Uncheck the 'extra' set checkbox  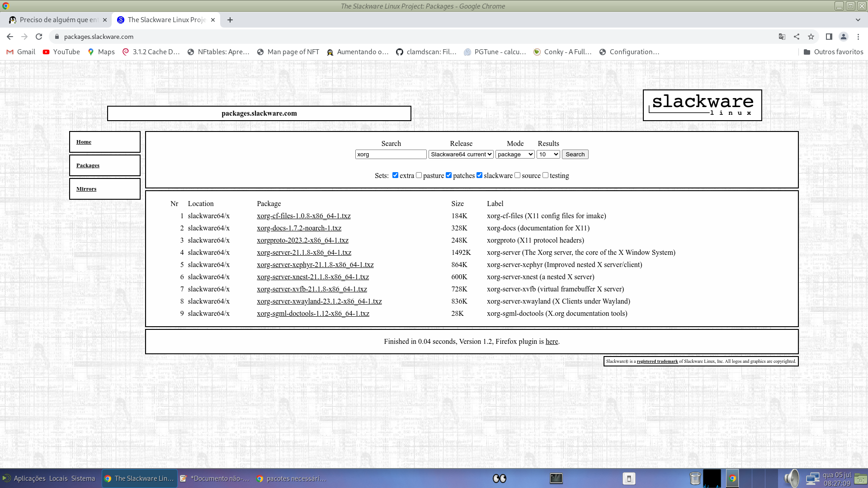point(395,175)
